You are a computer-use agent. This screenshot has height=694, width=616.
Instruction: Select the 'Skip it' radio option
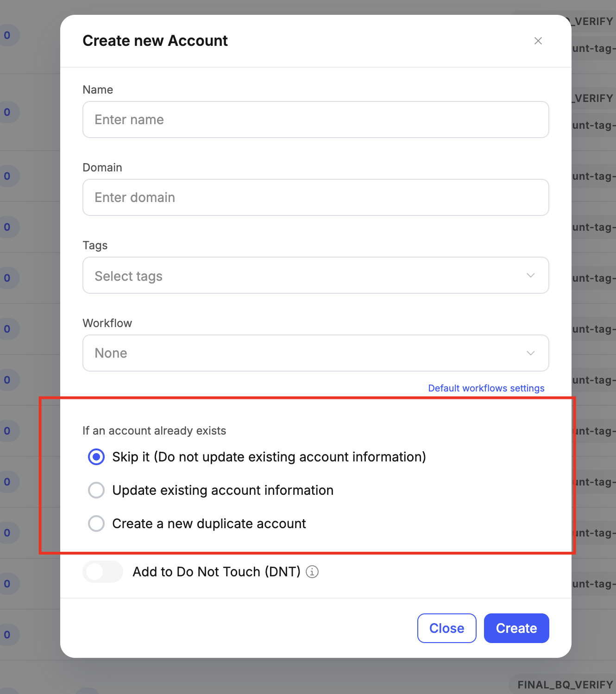click(x=96, y=457)
